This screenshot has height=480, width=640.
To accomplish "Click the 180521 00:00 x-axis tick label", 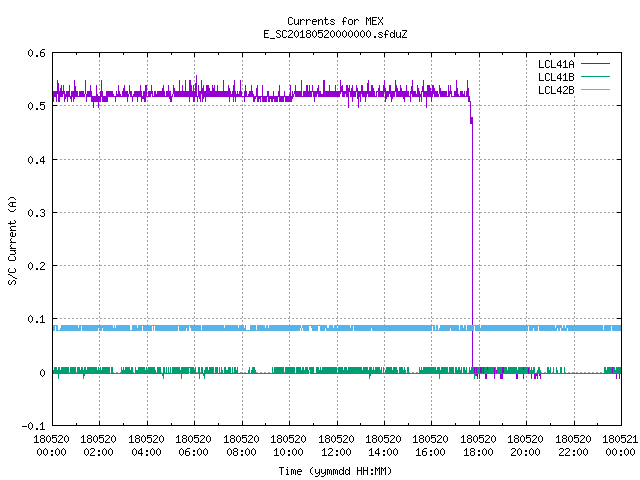I will click(x=620, y=446).
